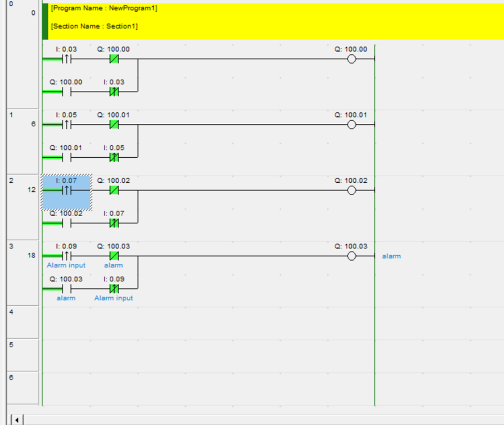Screen dimensions: 504x425
Task: Click the negated coil Q:100.00 in rung 0
Action: pos(113,59)
